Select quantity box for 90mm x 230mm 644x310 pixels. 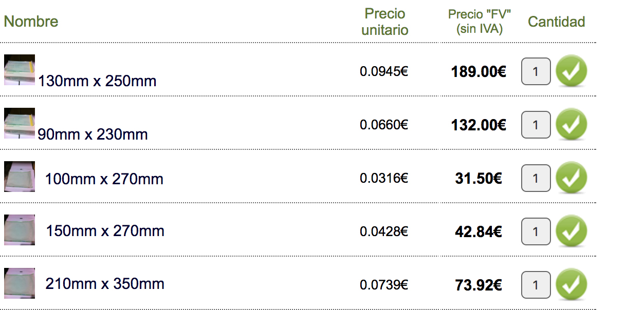point(536,125)
